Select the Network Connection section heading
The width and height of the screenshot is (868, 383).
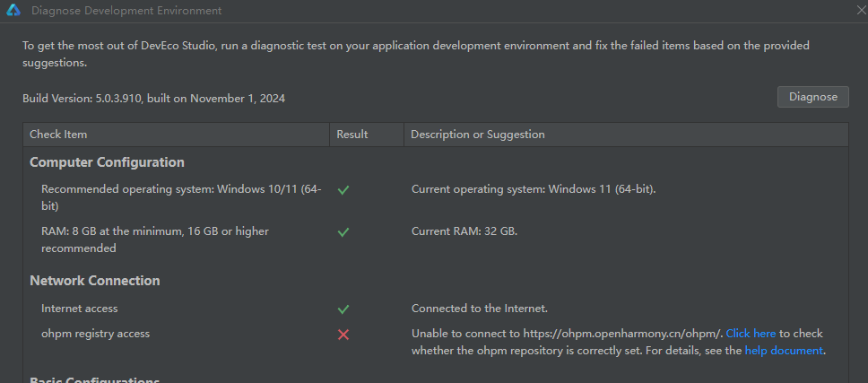coord(95,281)
